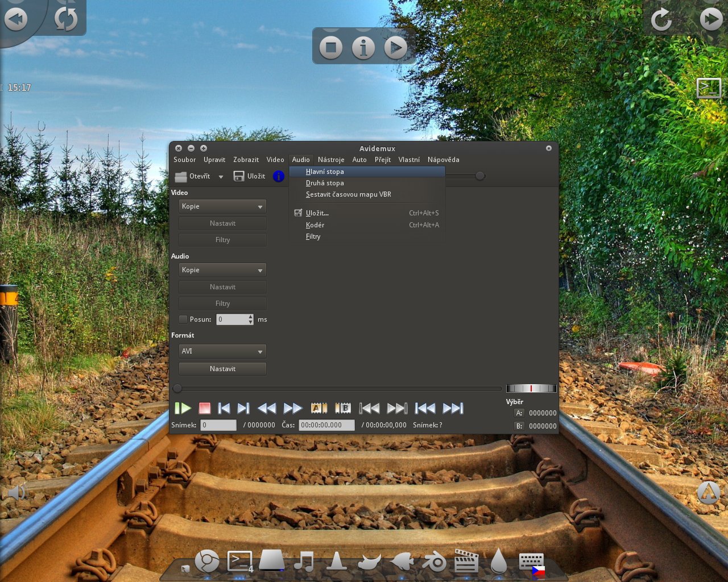Jump to next keyframe (double arrows)
This screenshot has height=582, width=728.
click(x=293, y=408)
